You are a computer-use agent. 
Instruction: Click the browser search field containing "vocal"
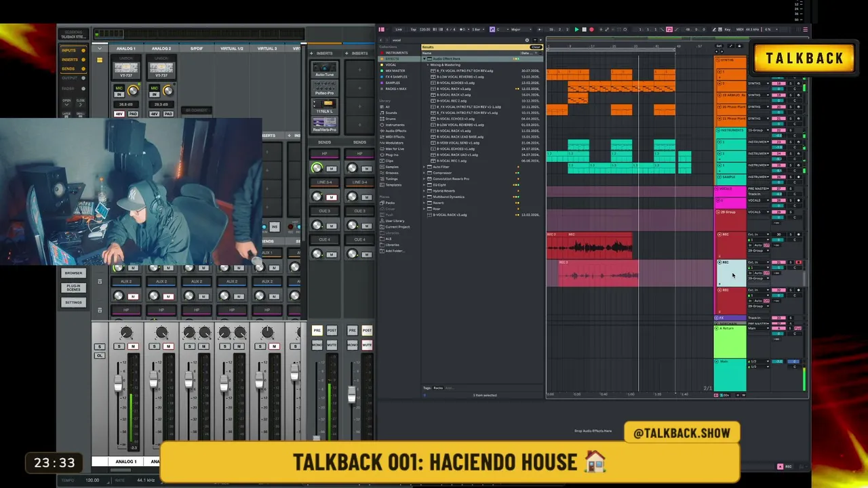click(456, 40)
